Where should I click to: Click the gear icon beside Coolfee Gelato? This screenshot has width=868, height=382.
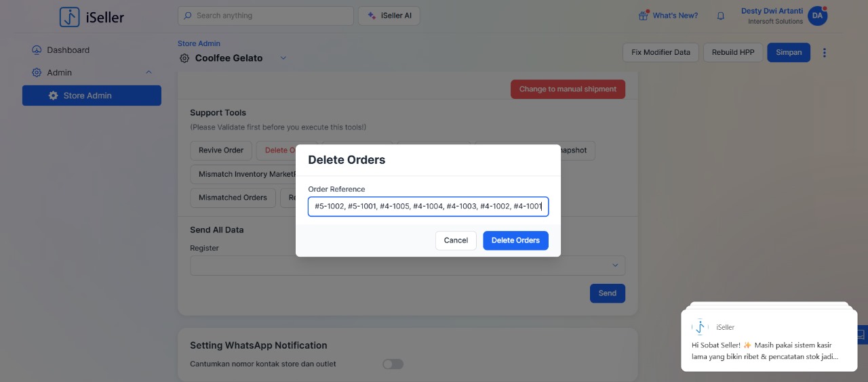pos(184,58)
